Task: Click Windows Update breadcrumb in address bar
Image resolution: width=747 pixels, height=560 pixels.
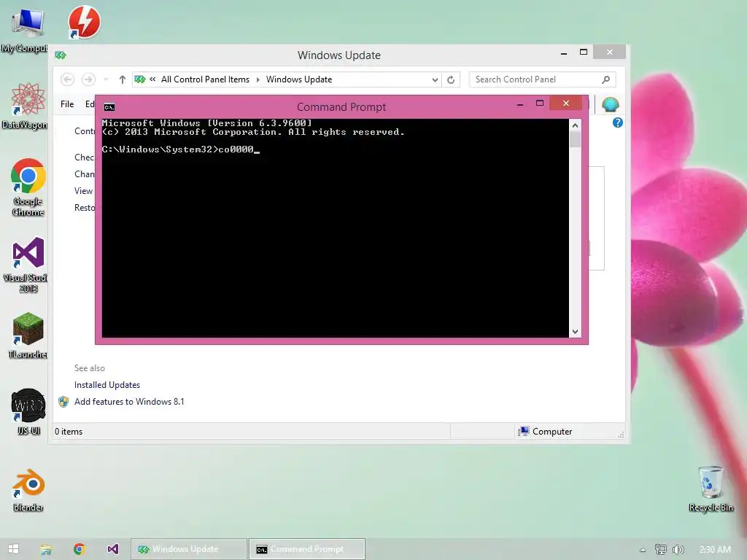Action: coord(298,79)
